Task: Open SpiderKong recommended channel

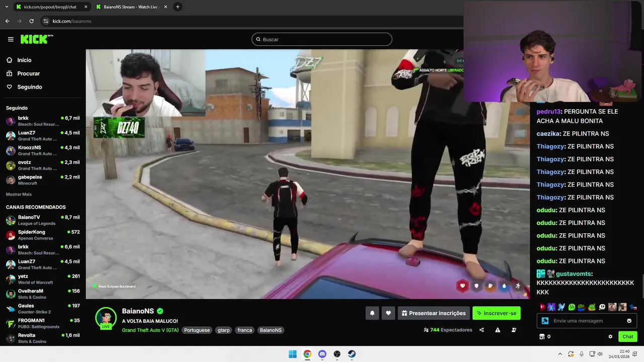Action: (x=43, y=235)
